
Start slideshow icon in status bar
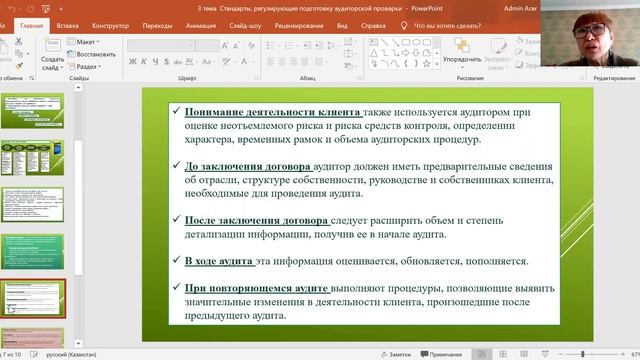(x=545, y=354)
